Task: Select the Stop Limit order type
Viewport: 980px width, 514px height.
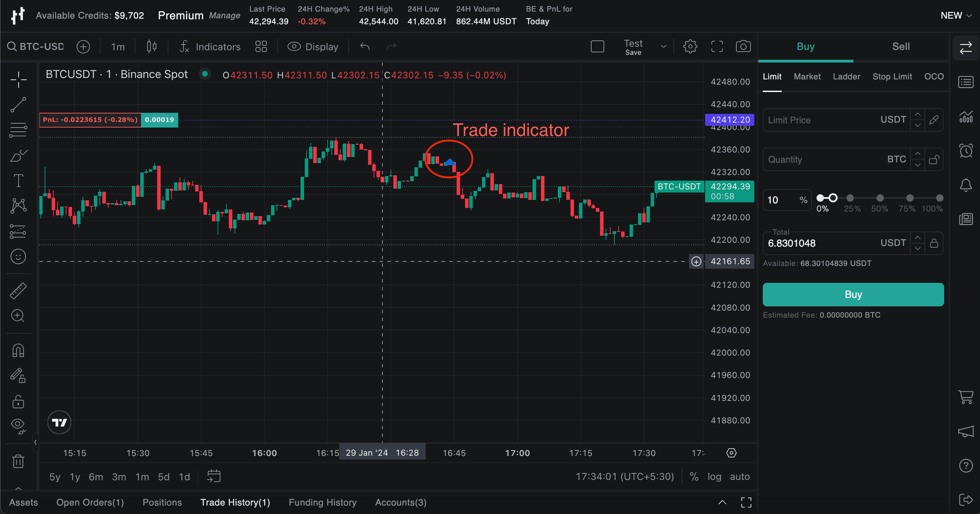Action: coord(892,77)
